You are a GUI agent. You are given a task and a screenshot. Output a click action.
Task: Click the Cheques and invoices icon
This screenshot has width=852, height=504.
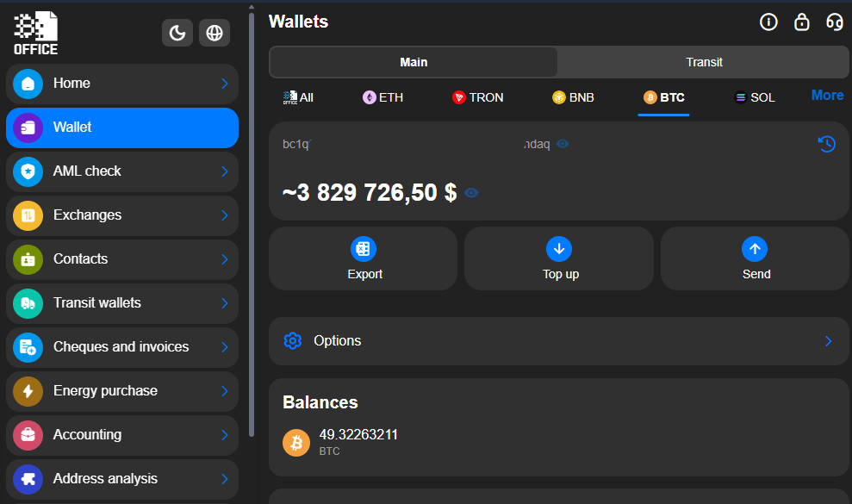point(28,347)
